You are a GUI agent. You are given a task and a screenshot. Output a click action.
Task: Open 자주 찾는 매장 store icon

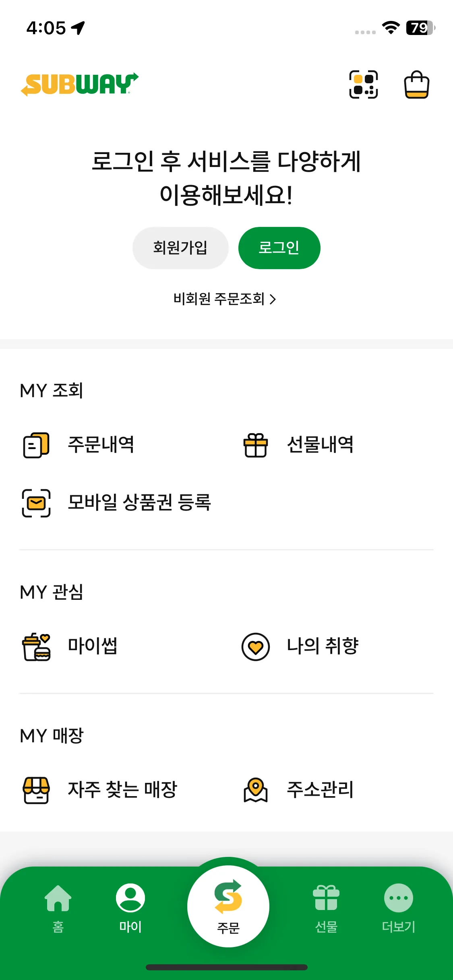pos(36,790)
